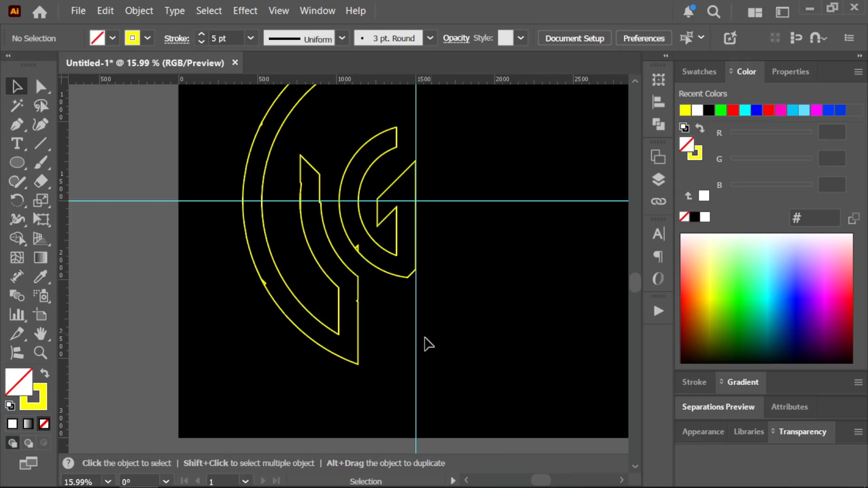Open the Object menu
This screenshot has height=488, width=868.
(139, 10)
